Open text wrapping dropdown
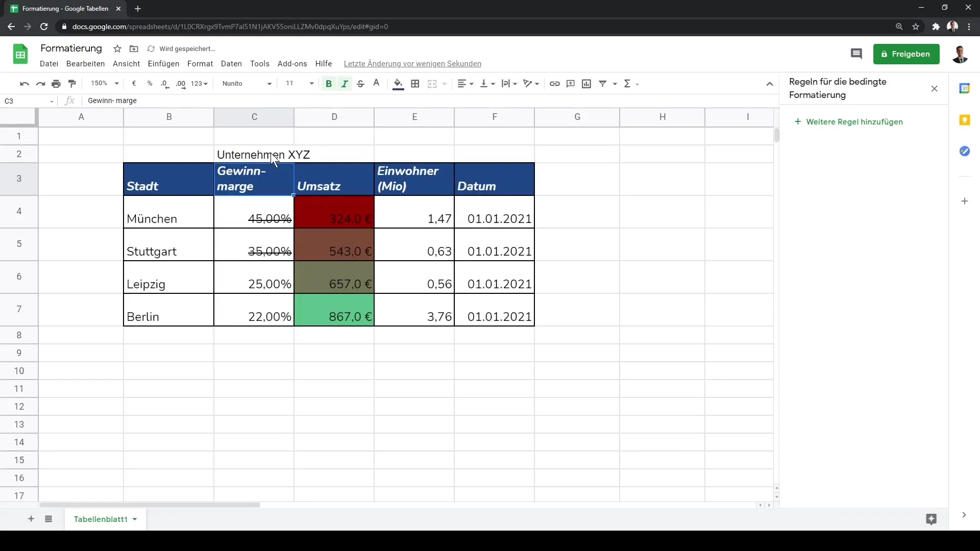 pyautogui.click(x=509, y=84)
